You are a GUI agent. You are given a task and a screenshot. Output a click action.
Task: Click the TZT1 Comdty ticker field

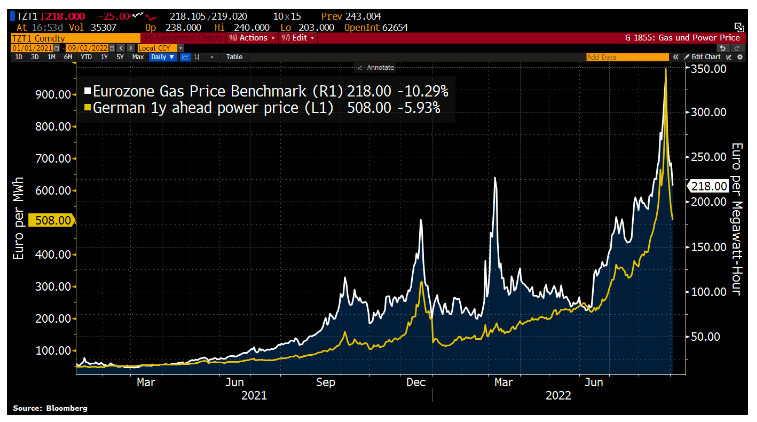pyautogui.click(x=40, y=38)
